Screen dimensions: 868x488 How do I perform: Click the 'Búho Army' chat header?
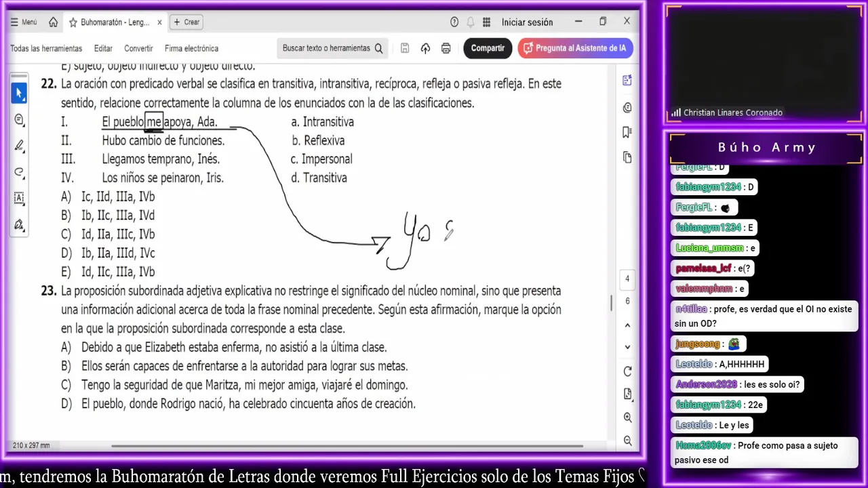[x=767, y=147]
